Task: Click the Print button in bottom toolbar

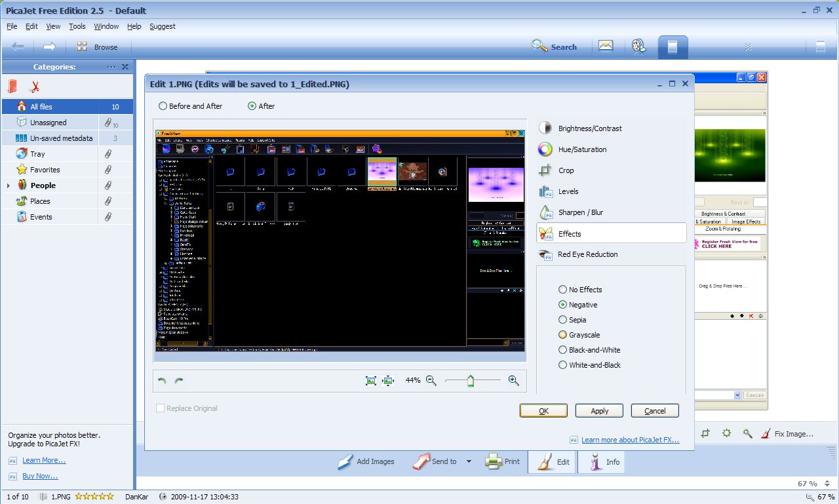Action: 503,461
